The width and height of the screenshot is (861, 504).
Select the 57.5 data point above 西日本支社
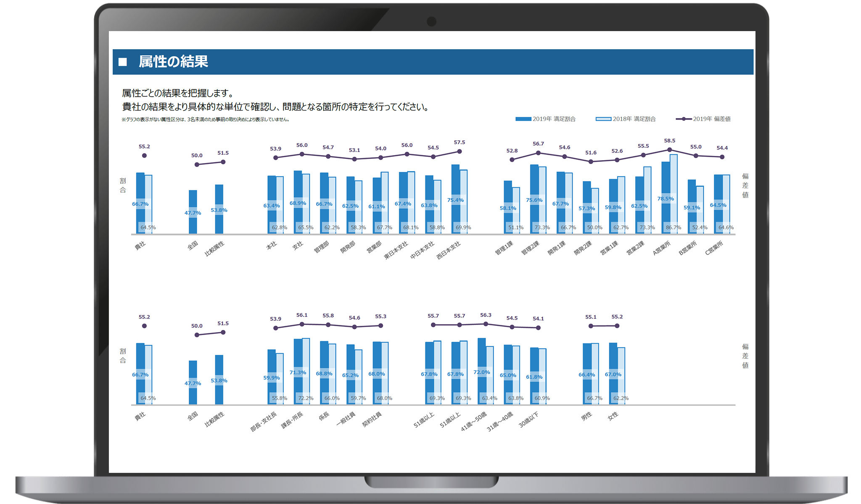pos(459,151)
